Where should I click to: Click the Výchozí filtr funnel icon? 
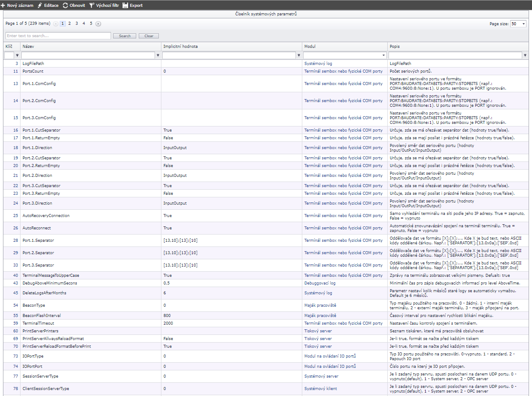click(91, 5)
